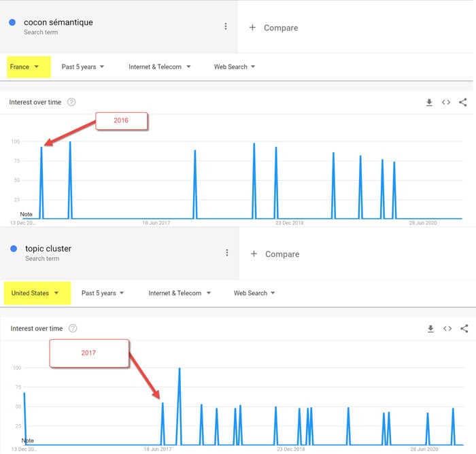Edit the topic cluster search term

click(48, 249)
